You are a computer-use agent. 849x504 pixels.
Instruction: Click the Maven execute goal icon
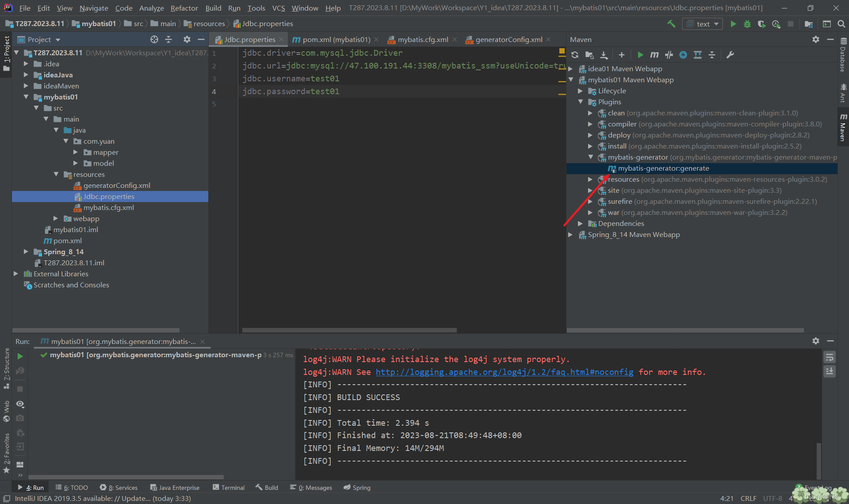pyautogui.click(x=654, y=55)
